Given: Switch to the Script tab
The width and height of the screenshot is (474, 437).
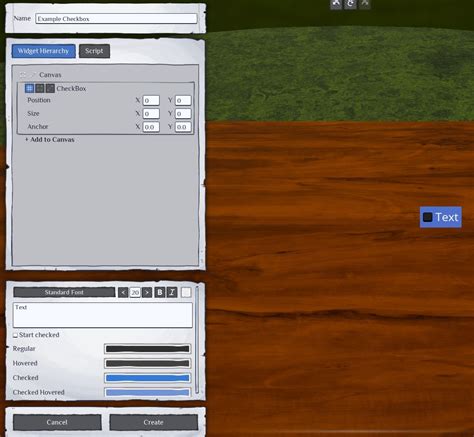Looking at the screenshot, I should coord(94,51).
